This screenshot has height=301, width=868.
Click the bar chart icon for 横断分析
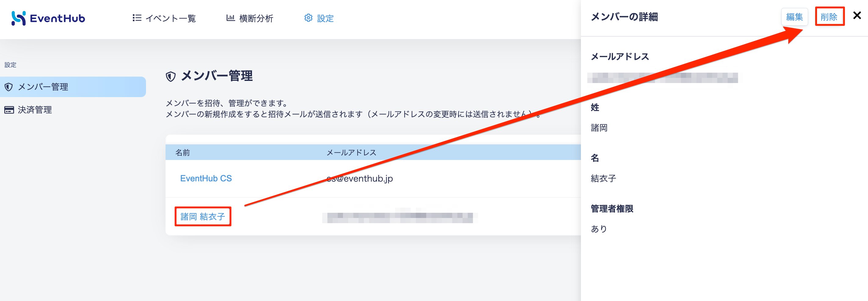(231, 18)
